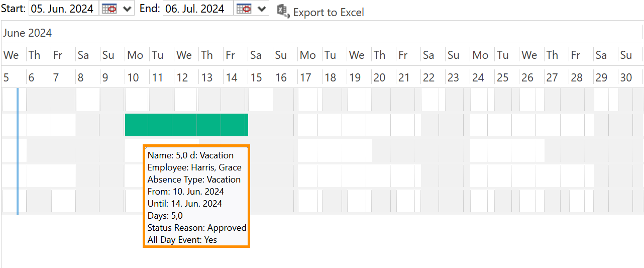Expand the Start date dropdown arrow
This screenshot has height=268, width=644.
tap(127, 9)
